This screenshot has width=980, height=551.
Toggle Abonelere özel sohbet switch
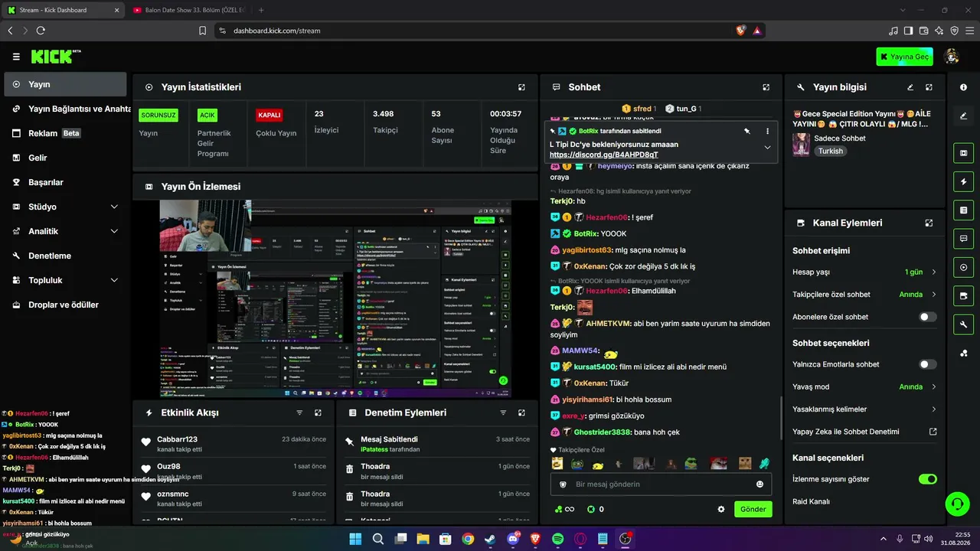tap(927, 317)
